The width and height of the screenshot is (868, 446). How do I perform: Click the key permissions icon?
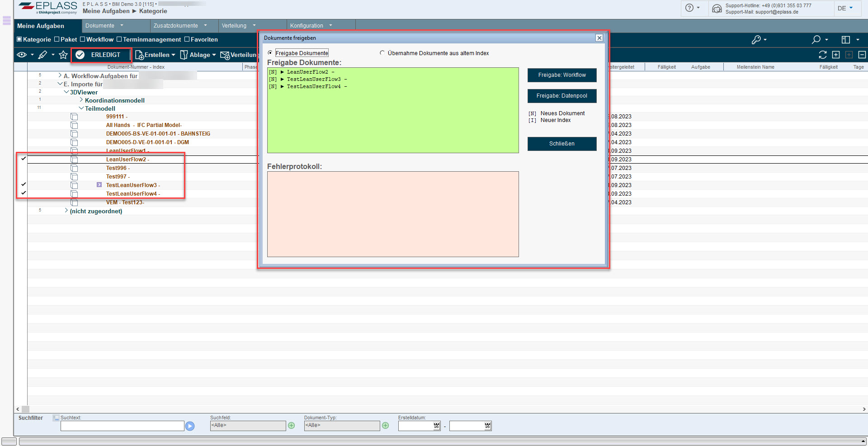756,40
